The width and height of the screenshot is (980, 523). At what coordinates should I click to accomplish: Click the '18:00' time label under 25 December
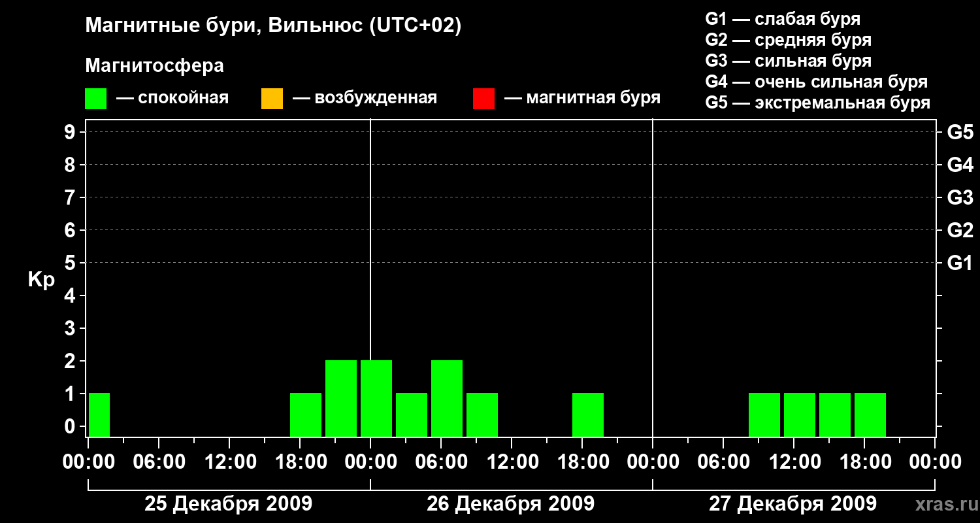click(x=300, y=462)
